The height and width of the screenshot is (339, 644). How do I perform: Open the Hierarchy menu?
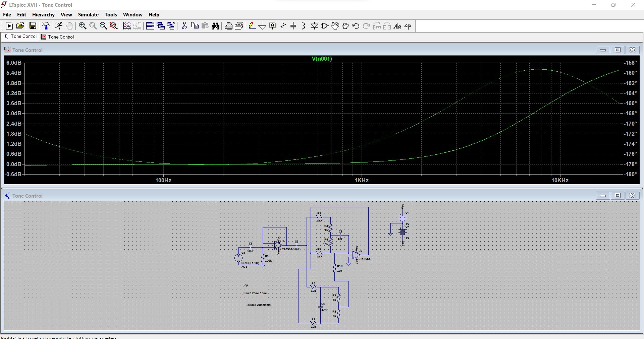click(43, 15)
